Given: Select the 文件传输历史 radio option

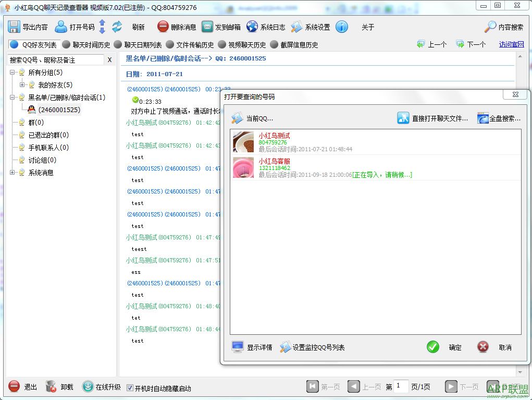Looking at the screenshot, I should pos(170,44).
